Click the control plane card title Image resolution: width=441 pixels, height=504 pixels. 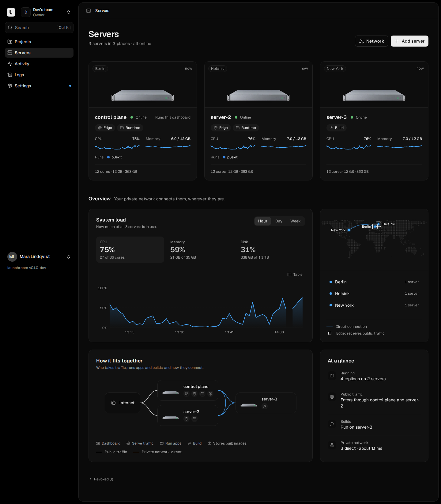coord(111,117)
